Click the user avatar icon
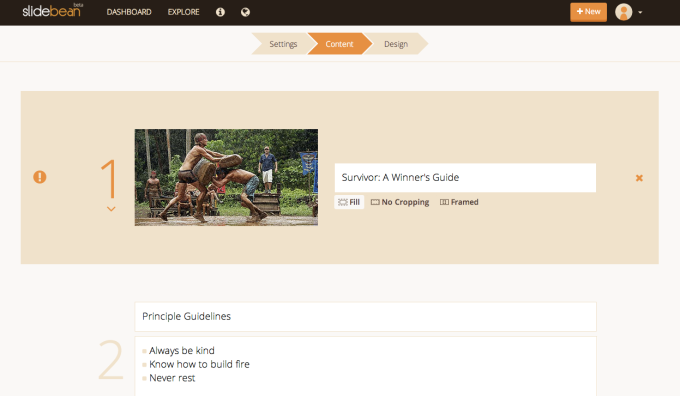Viewport: 680px width, 396px height. pos(624,12)
